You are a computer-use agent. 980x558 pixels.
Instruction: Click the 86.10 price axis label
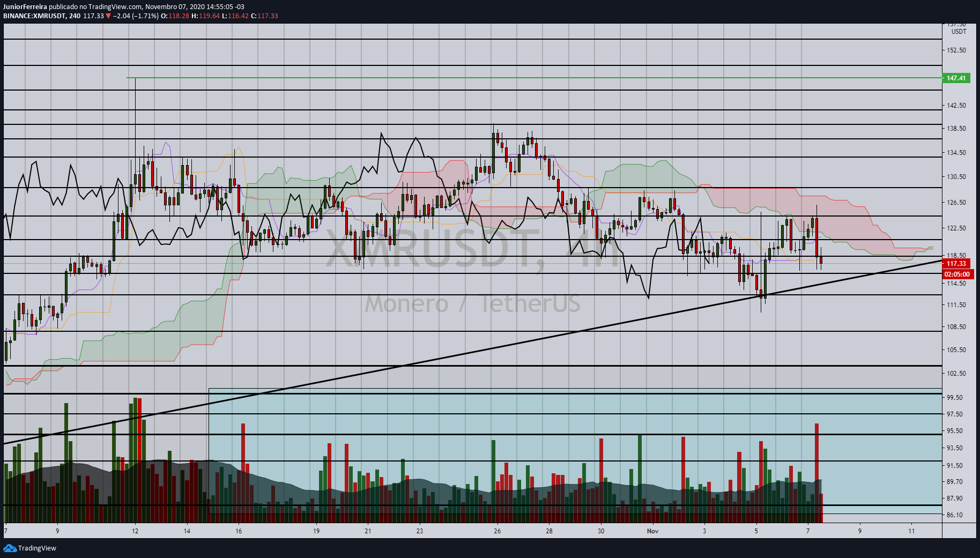click(955, 515)
